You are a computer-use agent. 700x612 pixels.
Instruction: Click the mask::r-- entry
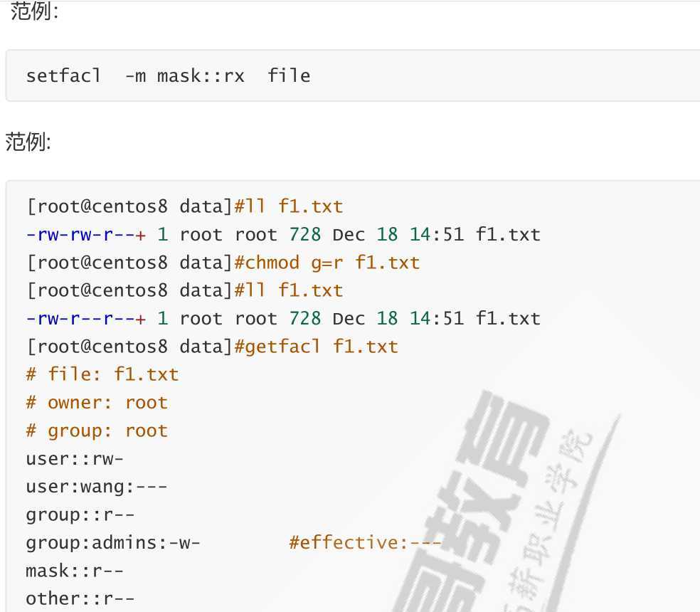[x=75, y=571]
